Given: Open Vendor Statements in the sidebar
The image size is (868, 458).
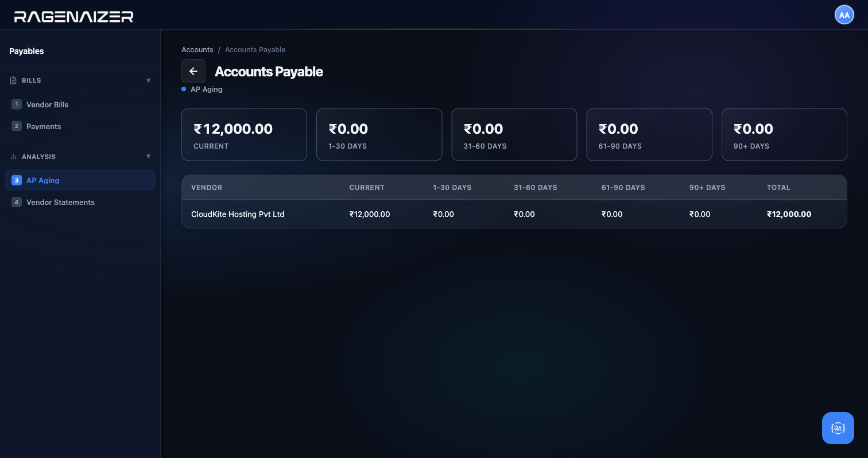Looking at the screenshot, I should 80,202.
